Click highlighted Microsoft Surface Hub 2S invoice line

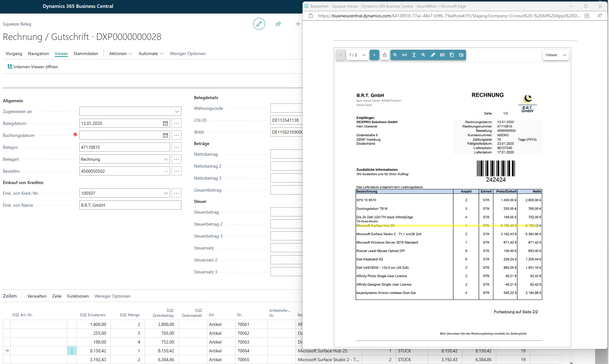[449, 226]
